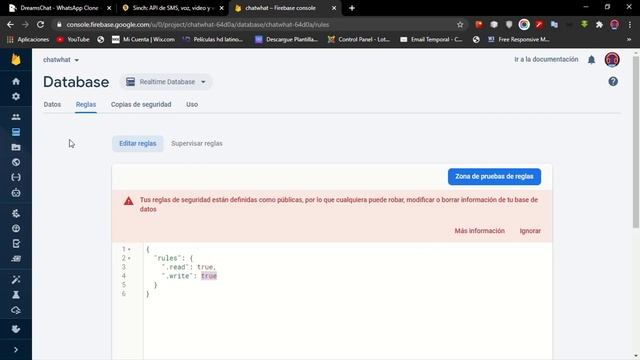Click the browser address bar URL
Screen dimensions: 640x360
[x=198, y=24]
